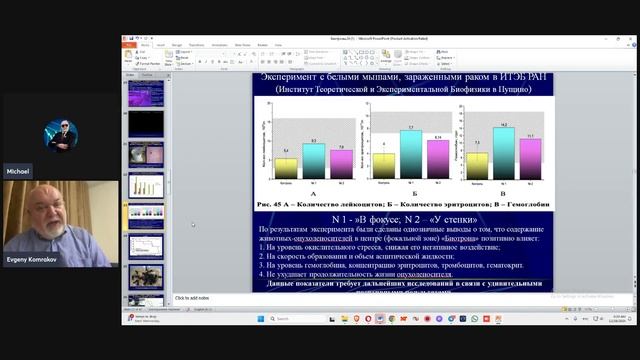Switch to the Insert ribbon tab
Screen dimensions: 640x360
click(x=161, y=45)
